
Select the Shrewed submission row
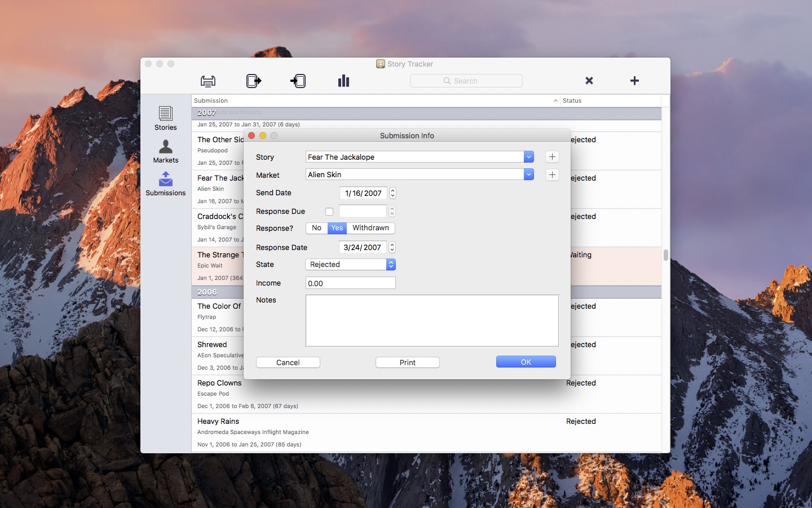click(426, 356)
